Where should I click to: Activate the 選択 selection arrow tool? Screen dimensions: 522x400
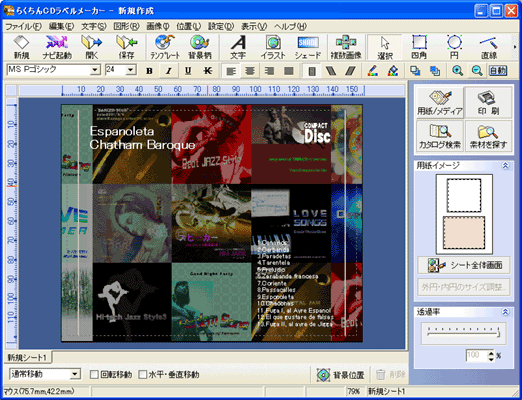[385, 47]
